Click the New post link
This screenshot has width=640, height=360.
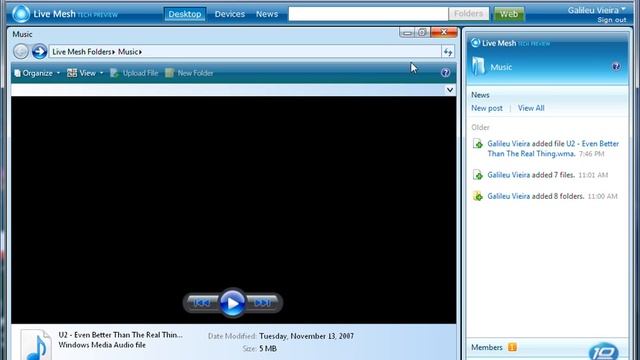pyautogui.click(x=487, y=108)
